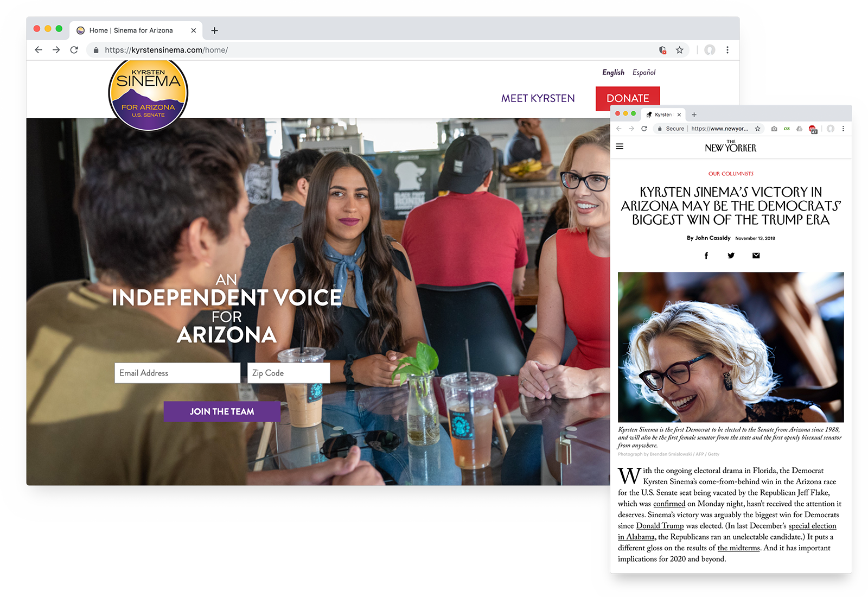This screenshot has height=597, width=868.
Task: Click the date 'November 13, 2018'
Action: pyautogui.click(x=755, y=238)
